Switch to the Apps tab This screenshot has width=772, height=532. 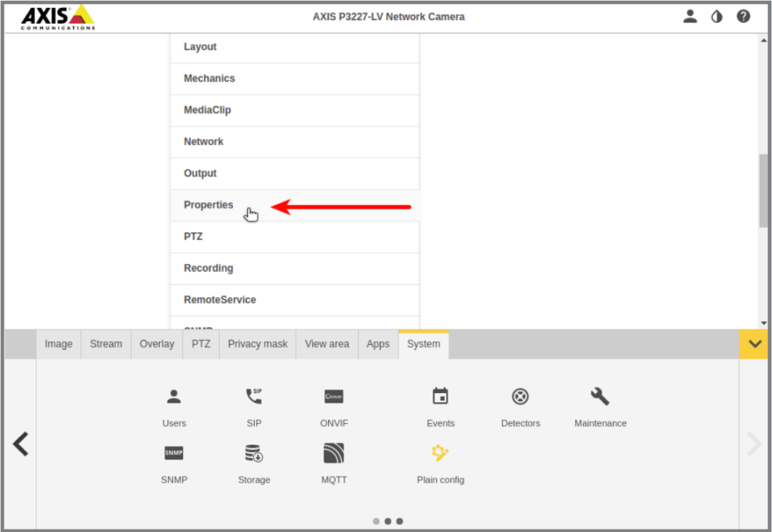pos(378,344)
